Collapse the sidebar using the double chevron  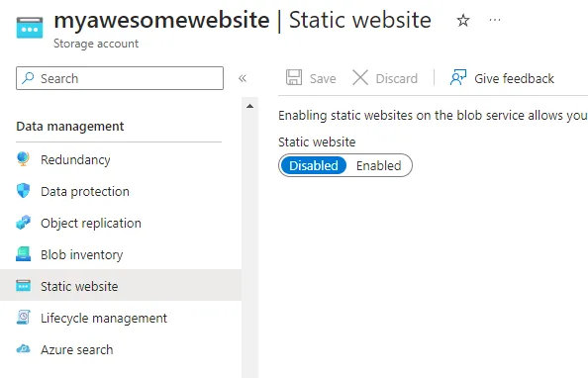pos(243,78)
